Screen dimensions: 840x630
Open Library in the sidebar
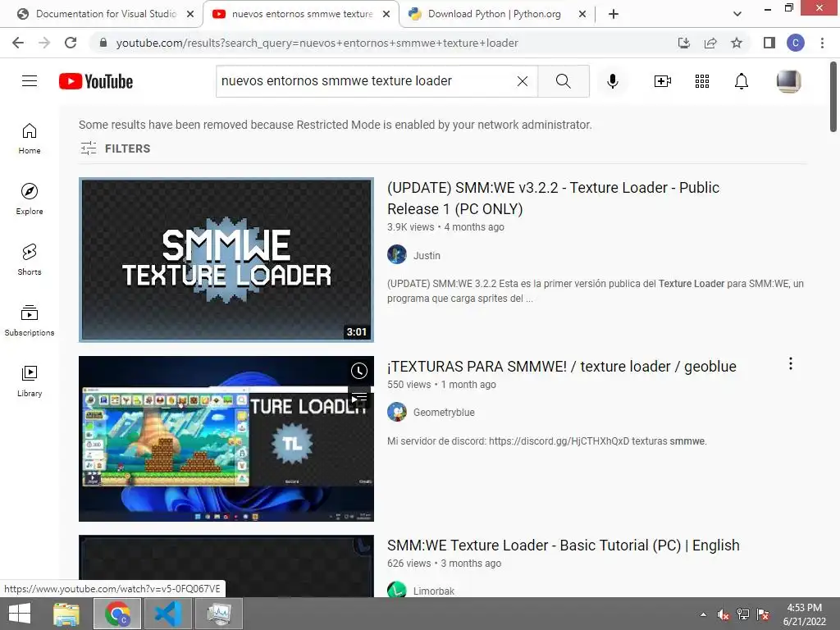click(30, 381)
